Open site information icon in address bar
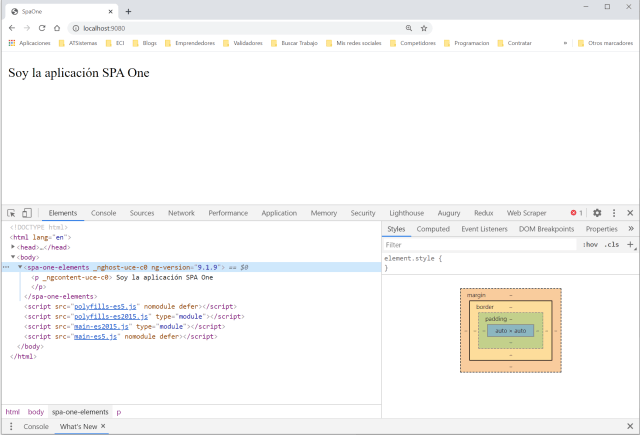The image size is (640, 435). click(76, 28)
